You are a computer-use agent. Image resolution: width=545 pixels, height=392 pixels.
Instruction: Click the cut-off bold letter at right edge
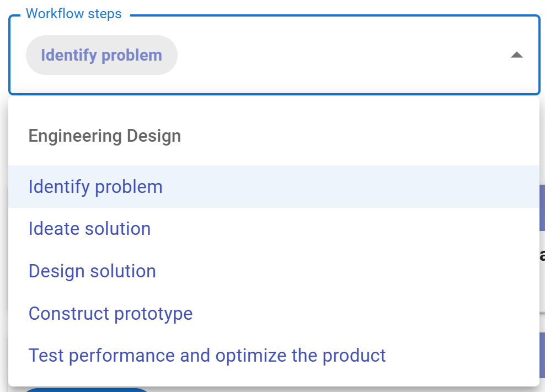tap(542, 255)
